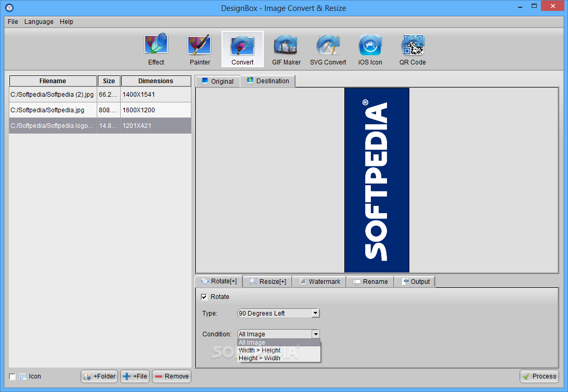This screenshot has height=392, width=568.
Task: Maximize the DesignBox window
Action: point(534,6)
